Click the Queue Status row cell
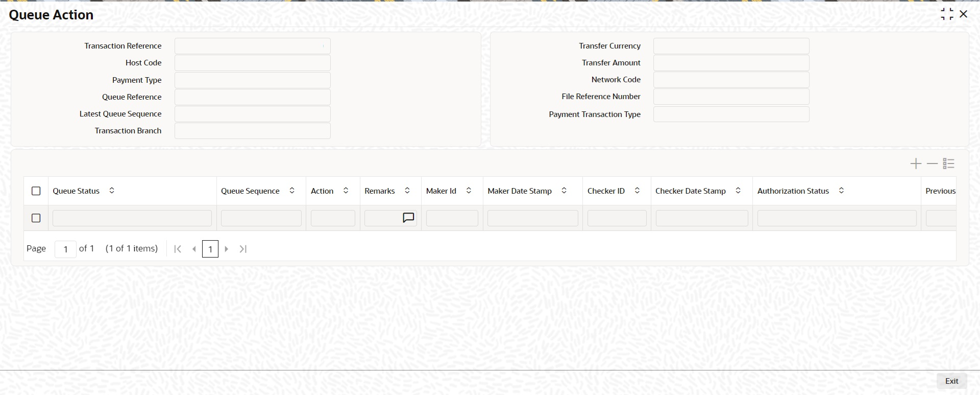The image size is (980, 395). (132, 218)
